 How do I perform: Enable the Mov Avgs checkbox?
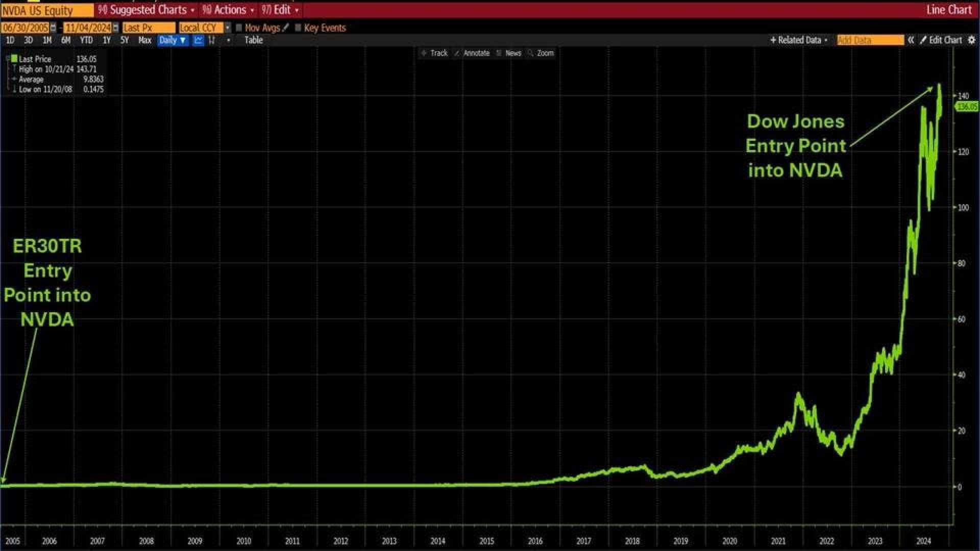point(239,28)
